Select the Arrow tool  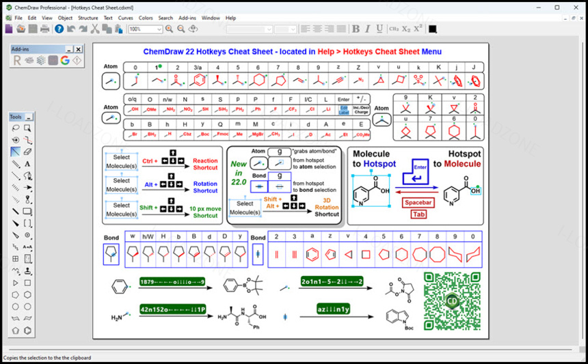(x=27, y=187)
